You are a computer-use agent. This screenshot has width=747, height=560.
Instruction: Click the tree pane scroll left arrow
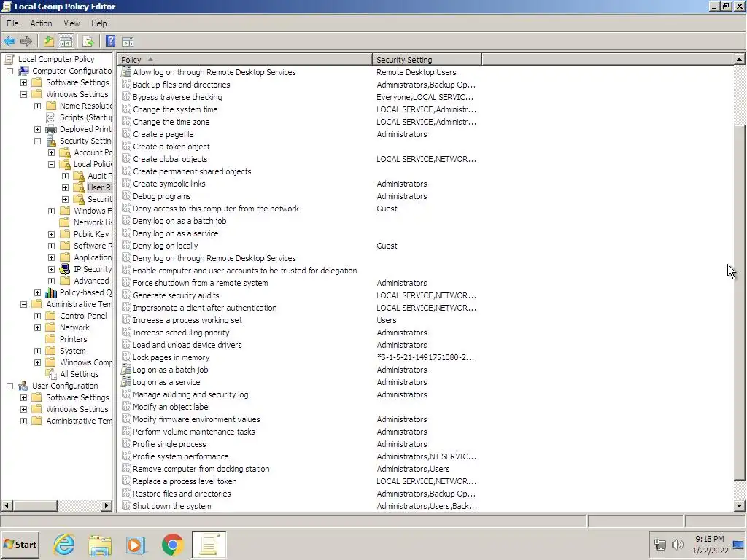tap(7, 506)
